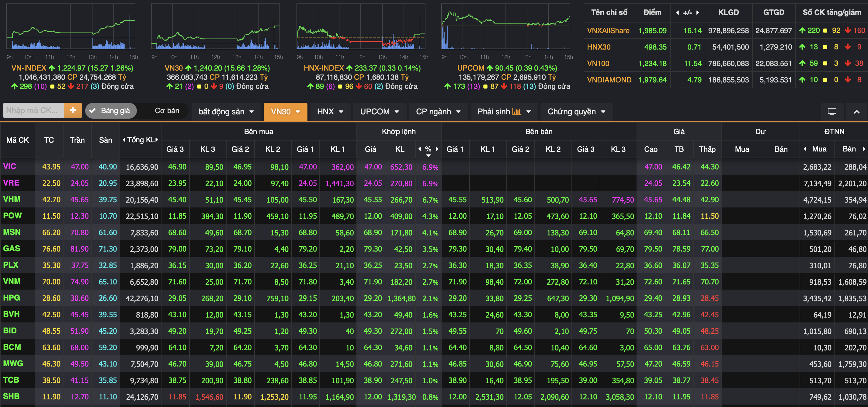Image resolution: width=868 pixels, height=407 pixels.
Task: Click the orange plus add-symbol button
Action: point(73,110)
